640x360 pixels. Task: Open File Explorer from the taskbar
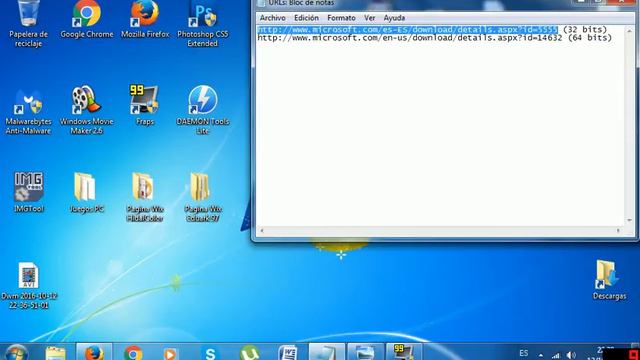pyautogui.click(x=56, y=353)
